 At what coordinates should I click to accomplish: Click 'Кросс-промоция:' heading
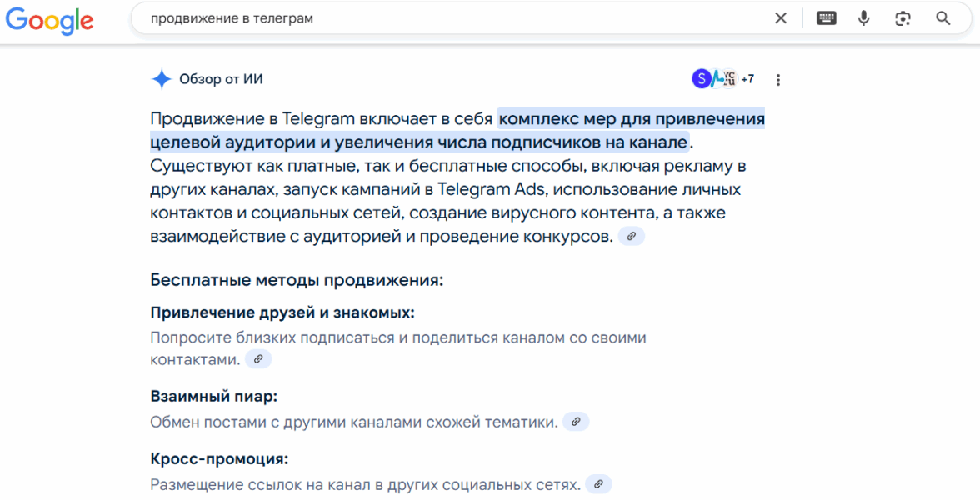tap(219, 458)
